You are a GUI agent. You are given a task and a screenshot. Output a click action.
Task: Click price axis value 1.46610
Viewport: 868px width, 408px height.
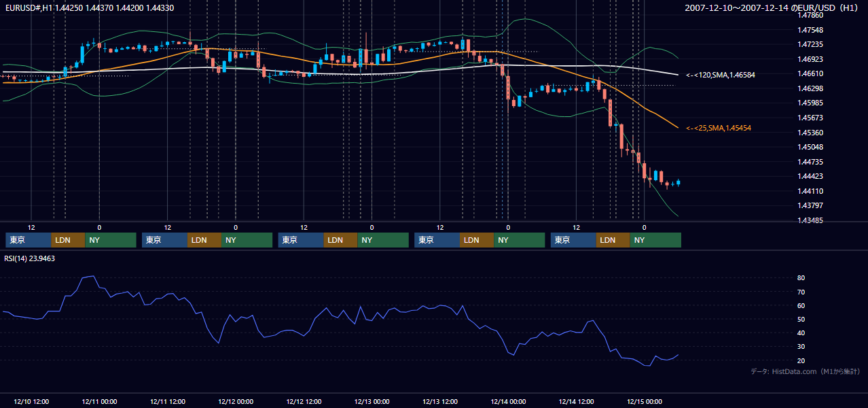(810, 73)
